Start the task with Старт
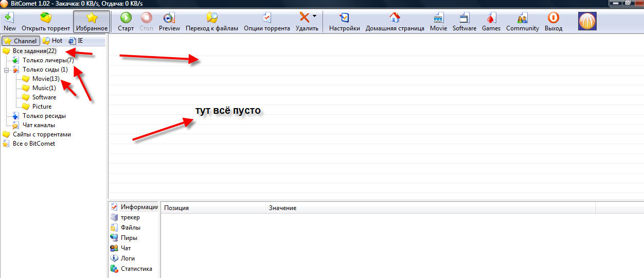Screen dimensions: 644x278 point(126,22)
